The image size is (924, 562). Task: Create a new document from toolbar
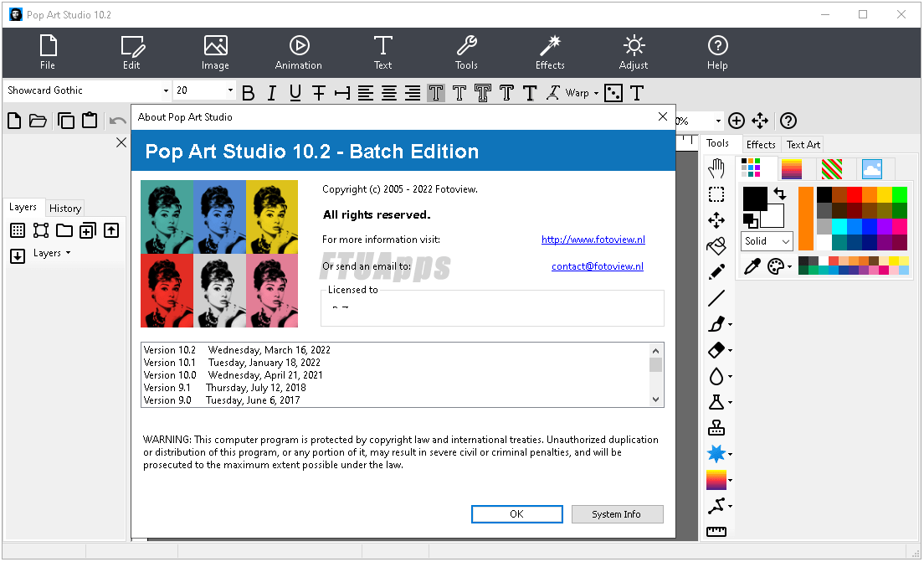pos(14,121)
